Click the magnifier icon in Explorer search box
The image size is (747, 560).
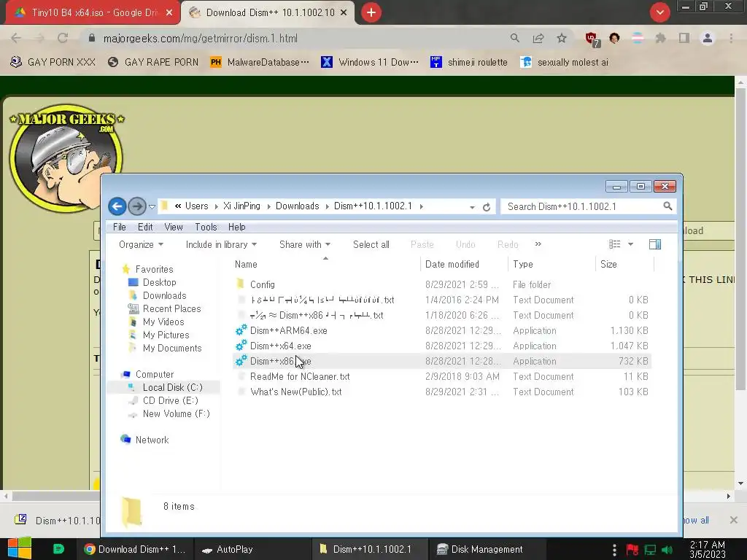pos(667,206)
